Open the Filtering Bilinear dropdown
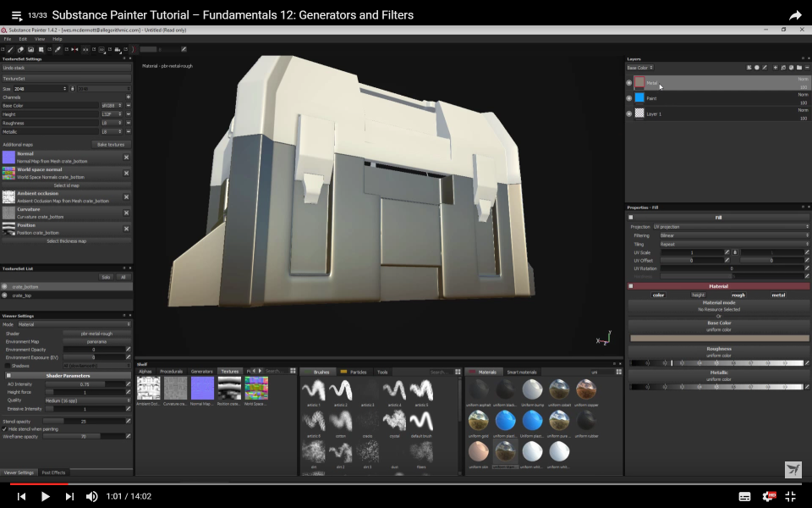 tap(734, 235)
